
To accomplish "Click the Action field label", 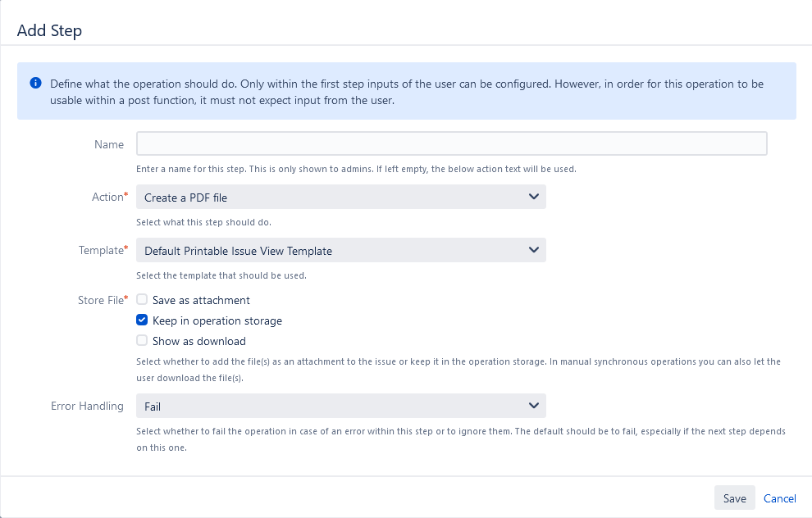I will click(107, 197).
